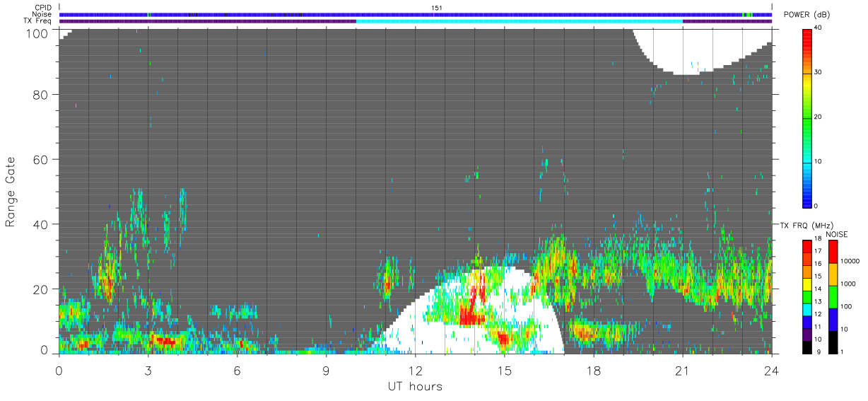Click the Noise label at top left
This screenshot has width=868, height=401.
(42, 14)
